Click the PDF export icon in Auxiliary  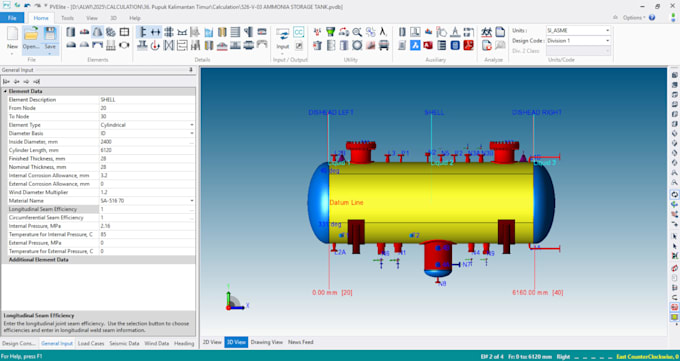click(x=468, y=45)
